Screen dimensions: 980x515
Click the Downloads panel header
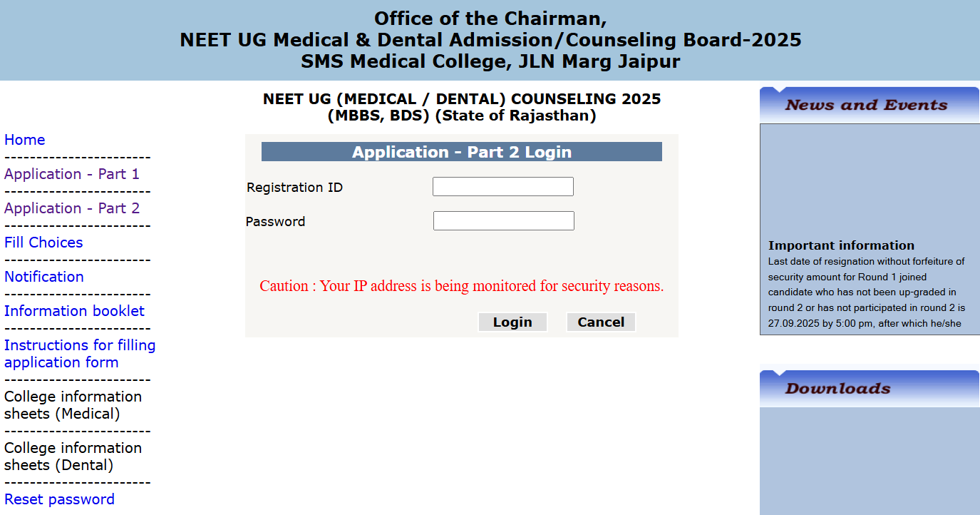[x=837, y=389]
